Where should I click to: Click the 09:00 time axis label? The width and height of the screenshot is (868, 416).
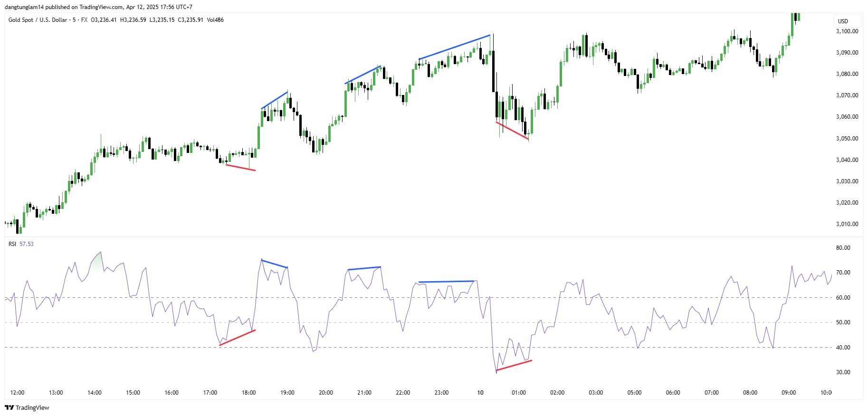pyautogui.click(x=789, y=393)
